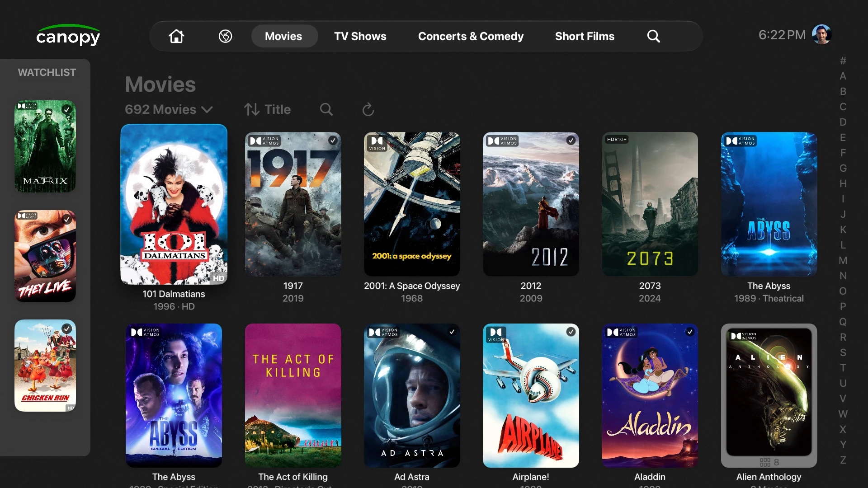868x488 pixels.
Task: Switch to the TV Shows tab
Action: pyautogui.click(x=360, y=36)
